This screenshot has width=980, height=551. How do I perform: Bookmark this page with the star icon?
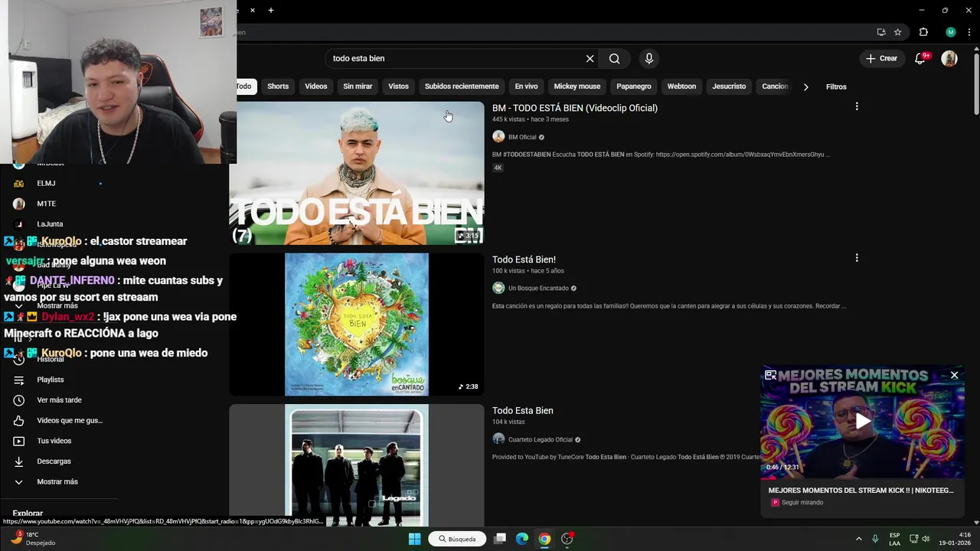[x=897, y=32]
